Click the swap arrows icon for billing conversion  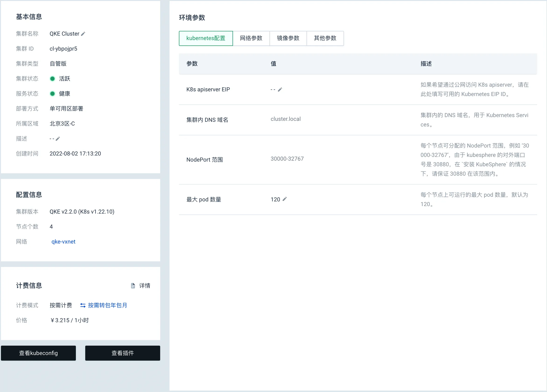point(83,305)
